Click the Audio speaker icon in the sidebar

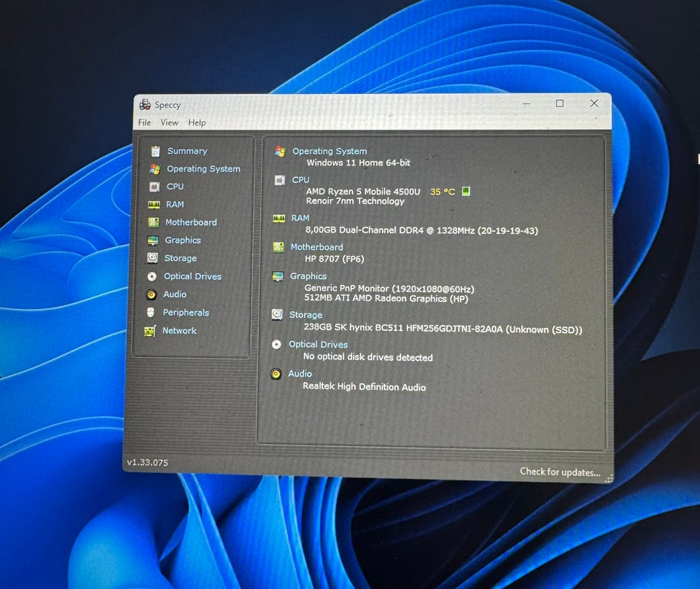click(152, 294)
